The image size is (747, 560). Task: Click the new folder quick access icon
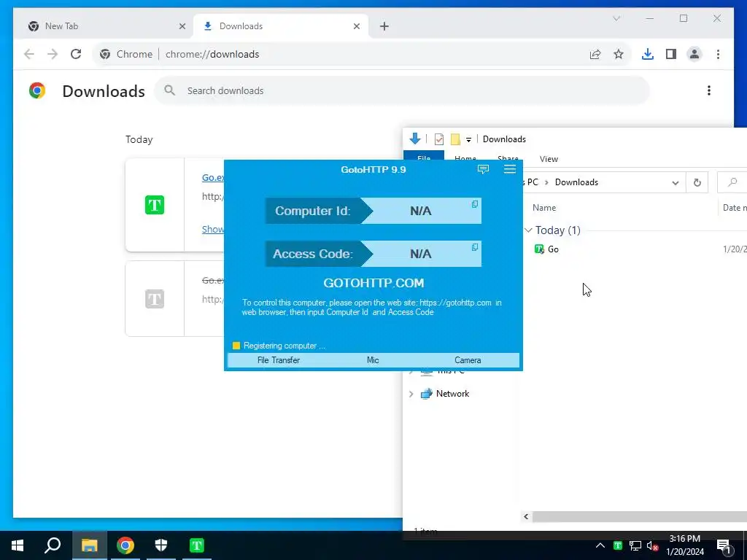click(x=455, y=139)
